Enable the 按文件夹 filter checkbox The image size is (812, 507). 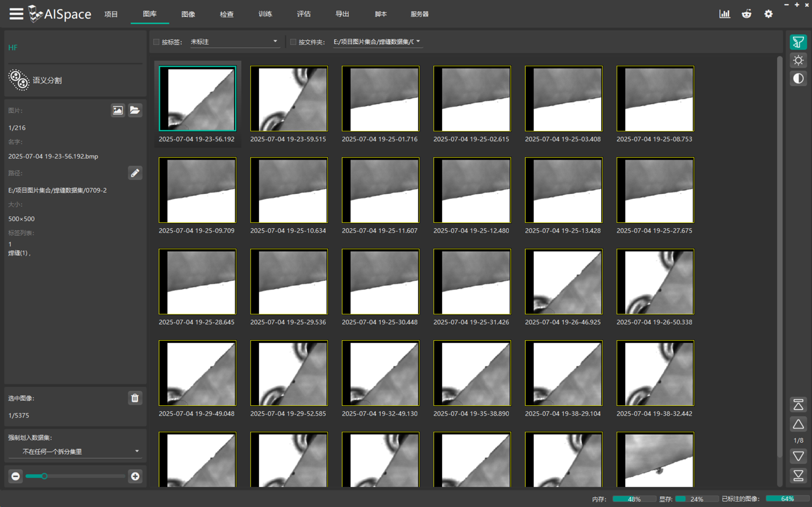pyautogui.click(x=293, y=42)
